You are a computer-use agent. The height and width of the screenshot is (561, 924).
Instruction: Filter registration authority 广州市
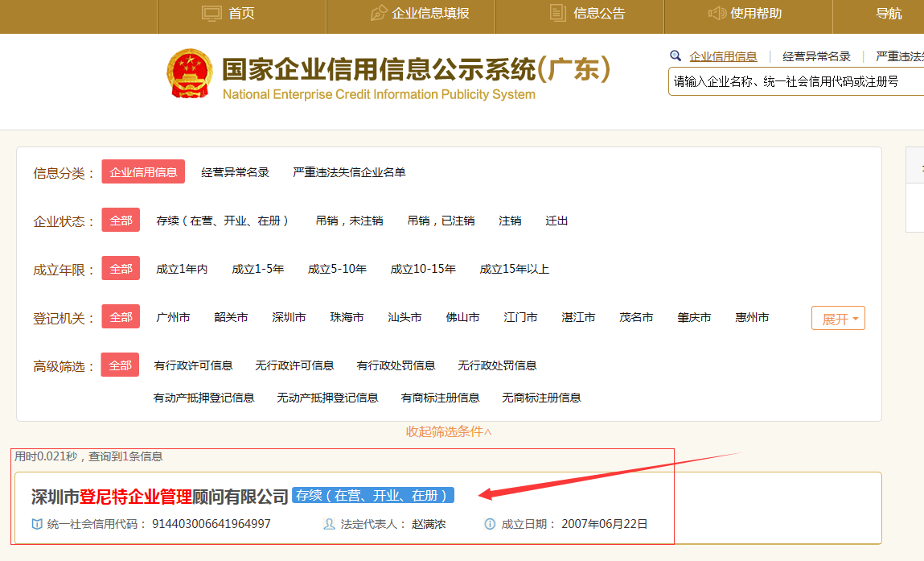click(173, 317)
